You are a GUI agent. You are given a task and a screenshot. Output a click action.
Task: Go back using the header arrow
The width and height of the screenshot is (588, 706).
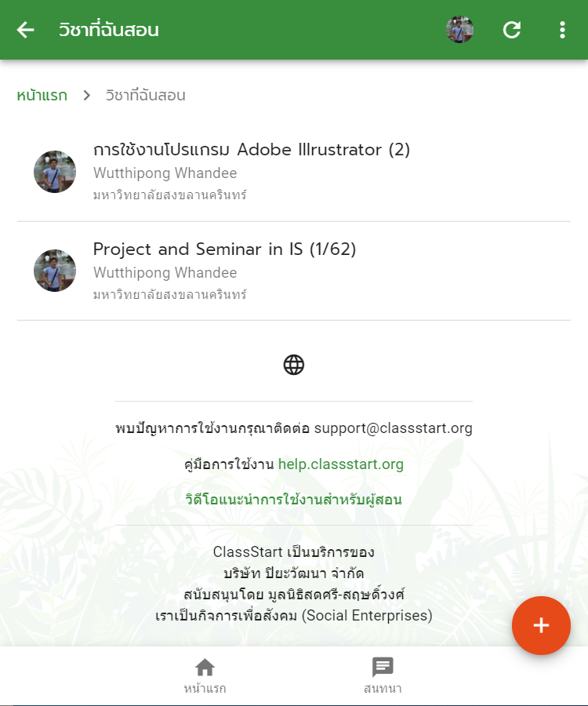tap(26, 30)
